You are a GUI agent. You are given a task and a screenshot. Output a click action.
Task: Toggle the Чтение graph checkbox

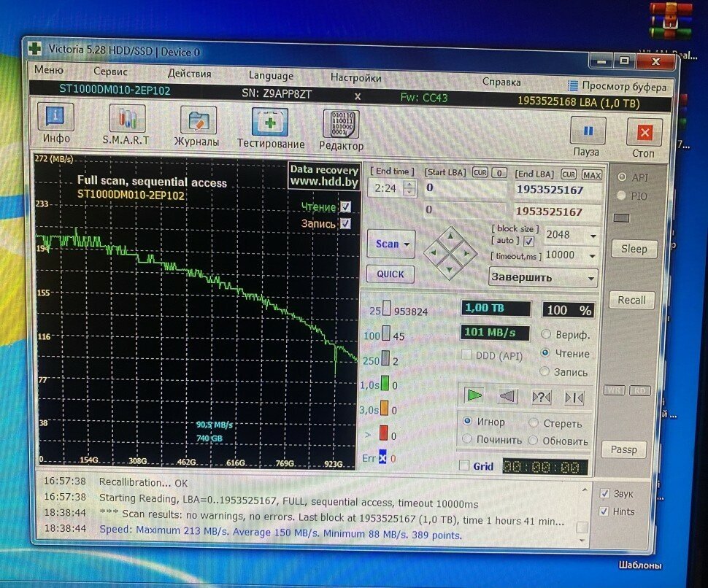[345, 206]
